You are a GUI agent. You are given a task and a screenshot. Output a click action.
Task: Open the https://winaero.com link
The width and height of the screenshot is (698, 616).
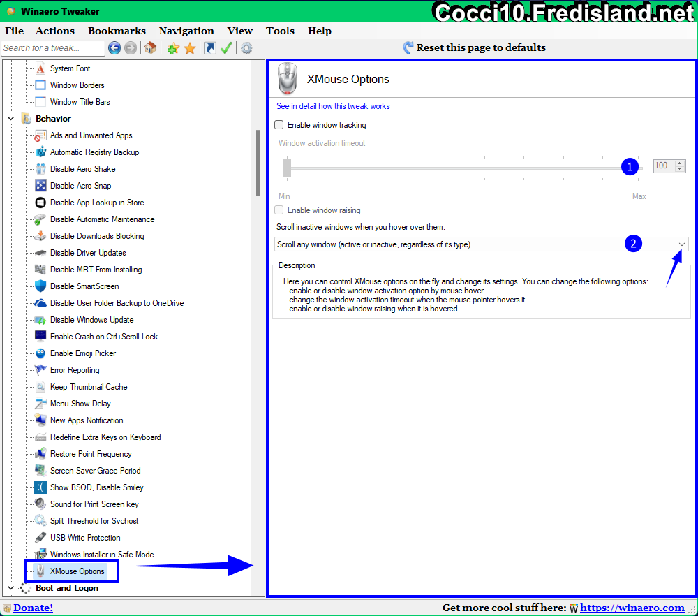[x=632, y=608]
